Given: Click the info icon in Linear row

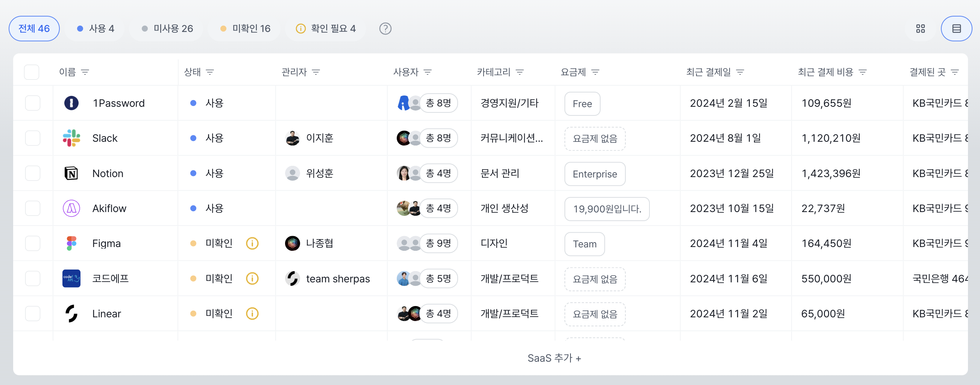Looking at the screenshot, I should coord(252,314).
